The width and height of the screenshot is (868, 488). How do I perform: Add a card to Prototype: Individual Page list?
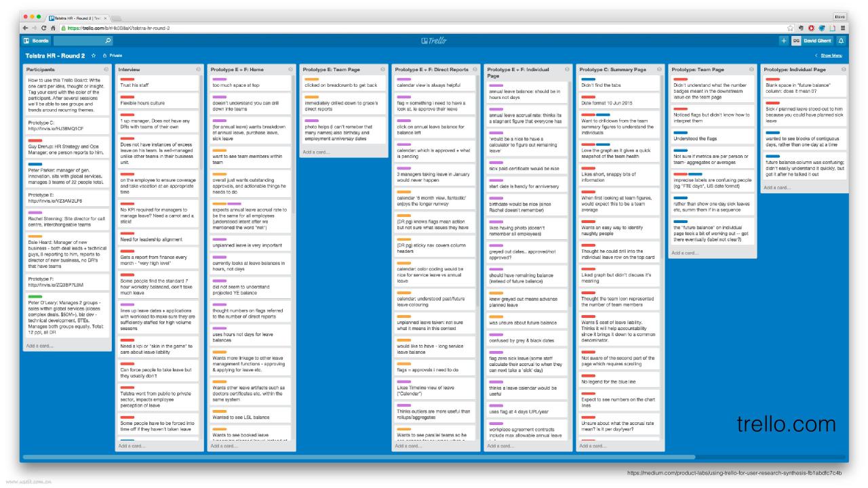click(777, 187)
